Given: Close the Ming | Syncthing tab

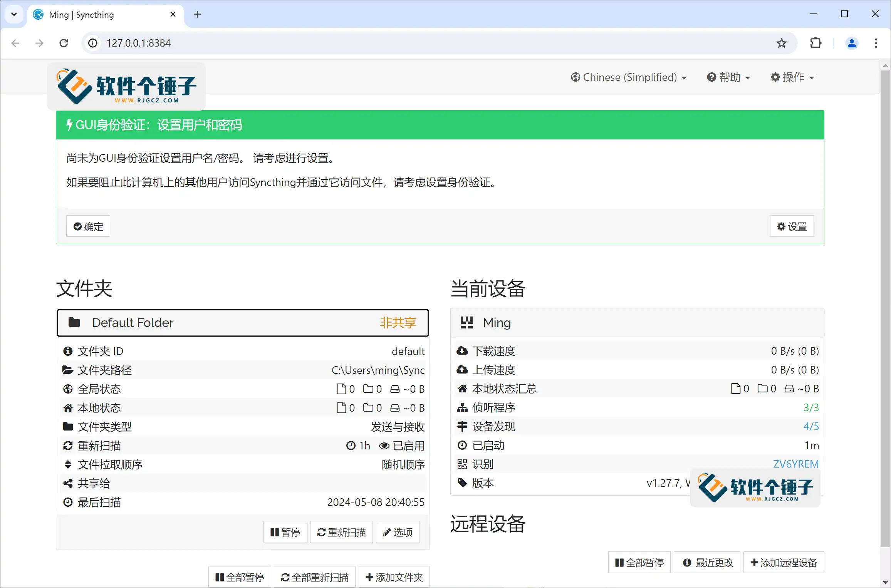Looking at the screenshot, I should pos(173,14).
